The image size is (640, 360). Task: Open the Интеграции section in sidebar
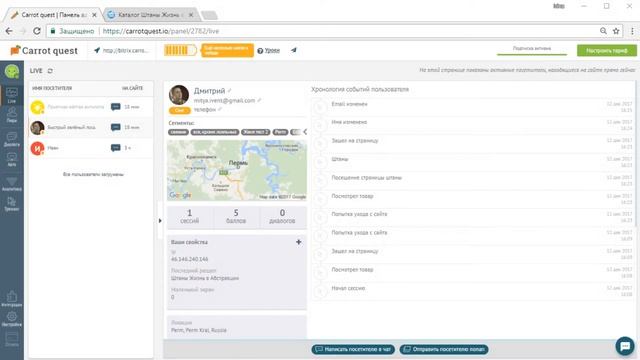pyautogui.click(x=12, y=299)
